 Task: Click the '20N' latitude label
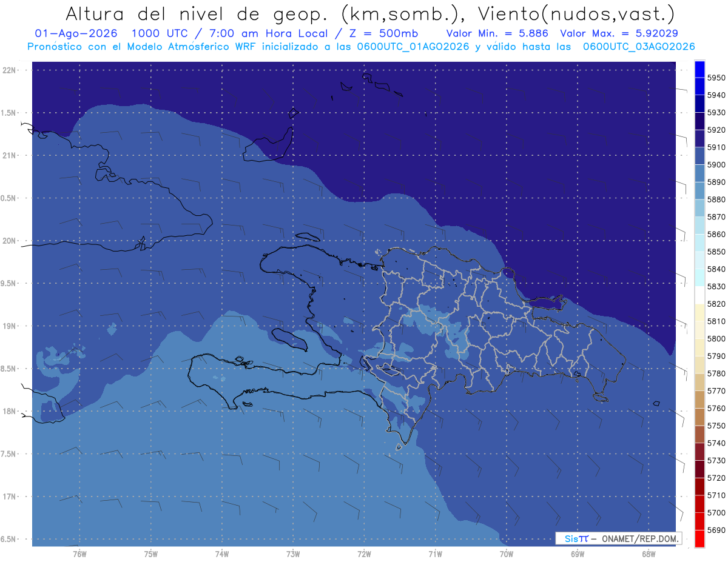pyautogui.click(x=10, y=241)
